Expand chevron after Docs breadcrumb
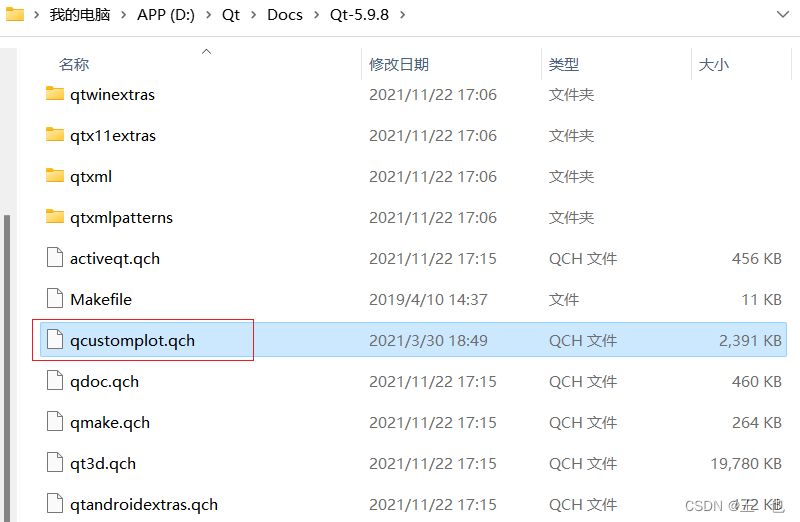The image size is (800, 522). (316, 15)
